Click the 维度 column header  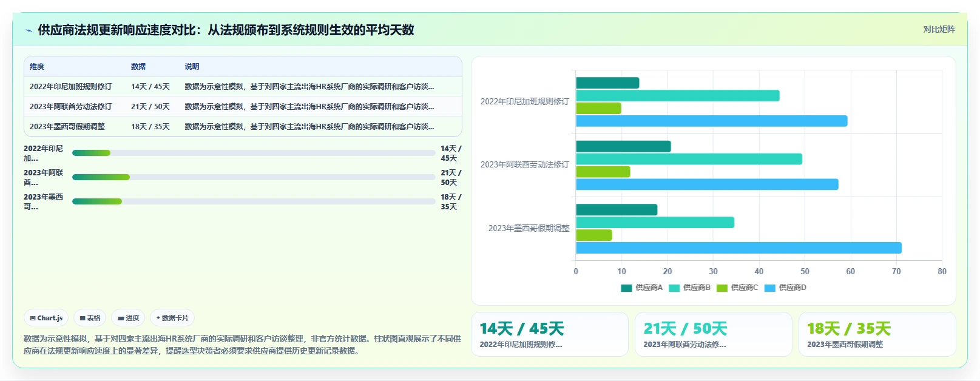(x=37, y=67)
